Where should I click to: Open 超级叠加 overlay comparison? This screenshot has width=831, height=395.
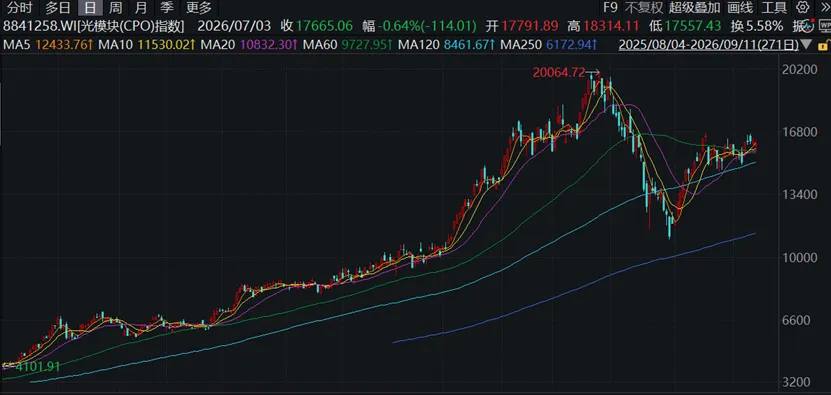tap(695, 7)
